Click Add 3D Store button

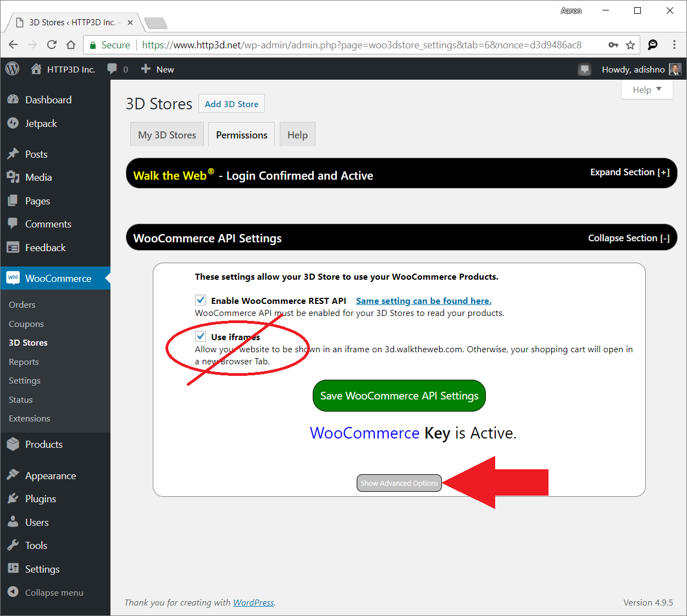point(231,104)
